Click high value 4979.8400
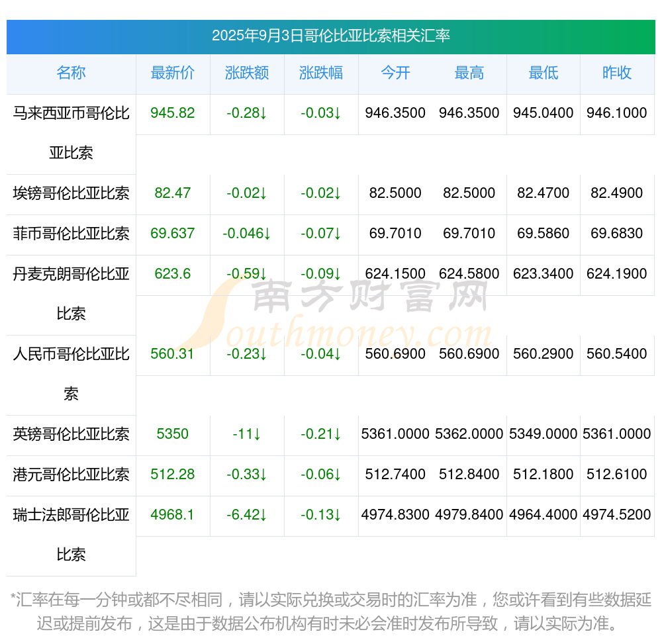 tap(469, 515)
